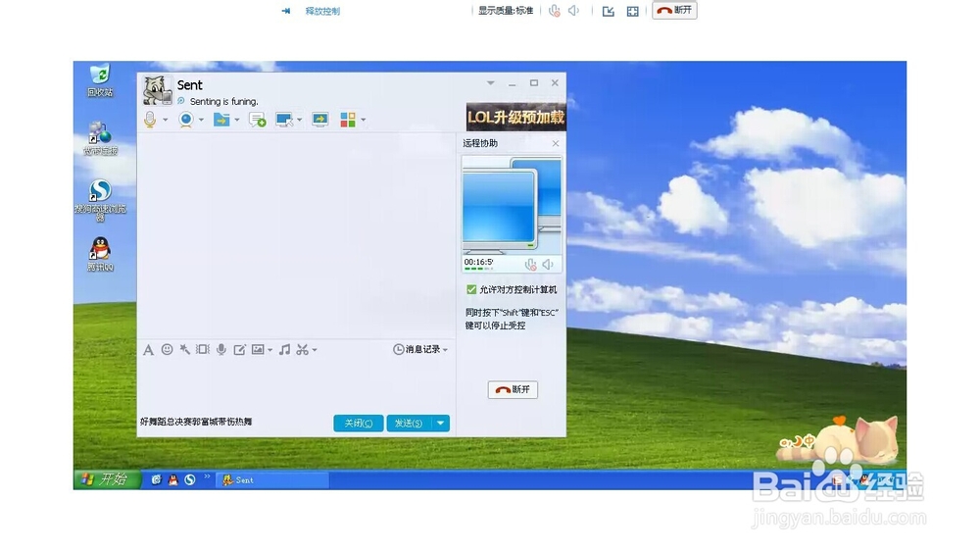The height and width of the screenshot is (551, 980).
Task: Click the pin arrow icon beside 释放控制
Action: (x=285, y=11)
